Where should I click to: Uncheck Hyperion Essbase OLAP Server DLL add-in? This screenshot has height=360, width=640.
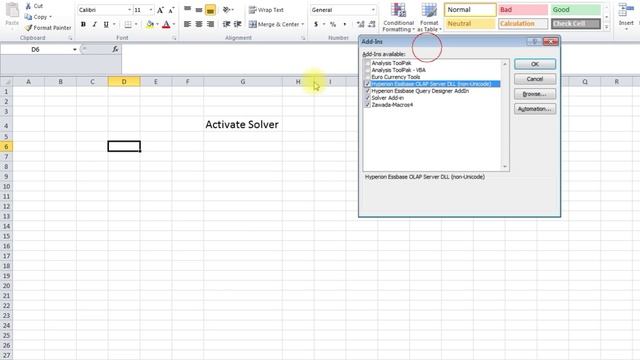(367, 84)
